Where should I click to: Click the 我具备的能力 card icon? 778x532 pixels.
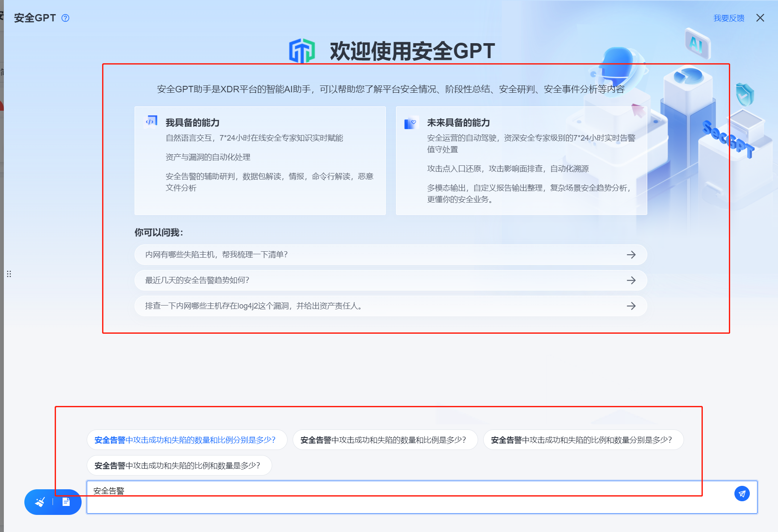[151, 121]
